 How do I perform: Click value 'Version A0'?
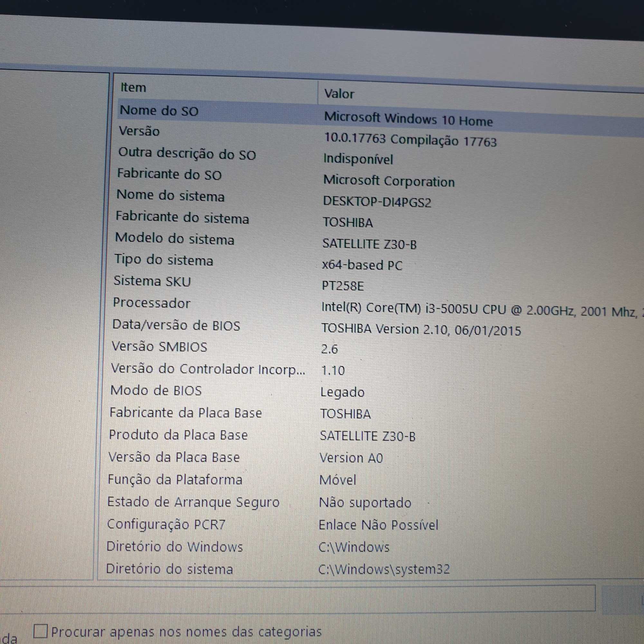[351, 458]
